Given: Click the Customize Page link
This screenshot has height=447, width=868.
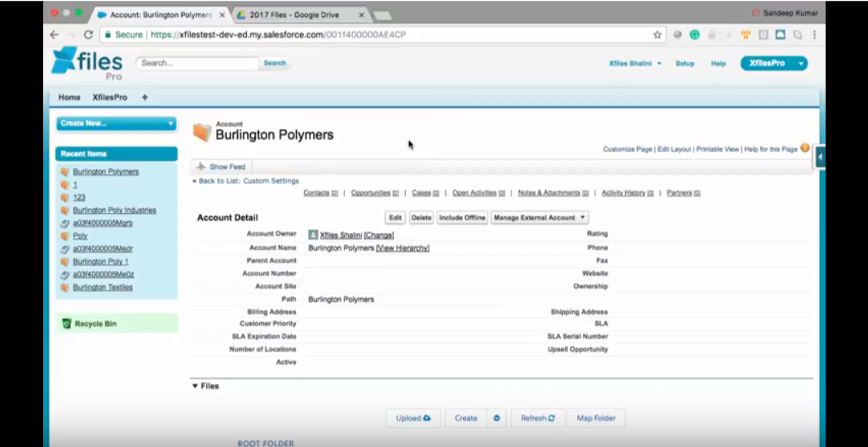Looking at the screenshot, I should click(x=628, y=149).
